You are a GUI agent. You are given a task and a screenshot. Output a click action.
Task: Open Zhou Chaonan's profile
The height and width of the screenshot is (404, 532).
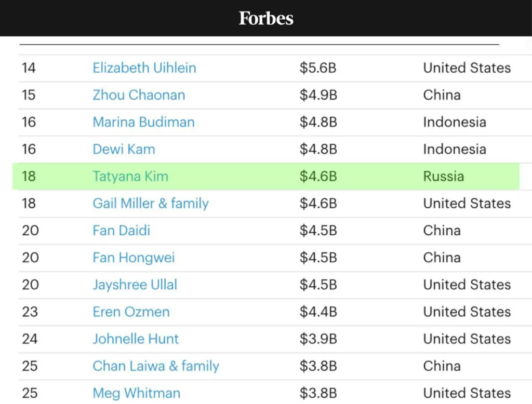coord(139,95)
